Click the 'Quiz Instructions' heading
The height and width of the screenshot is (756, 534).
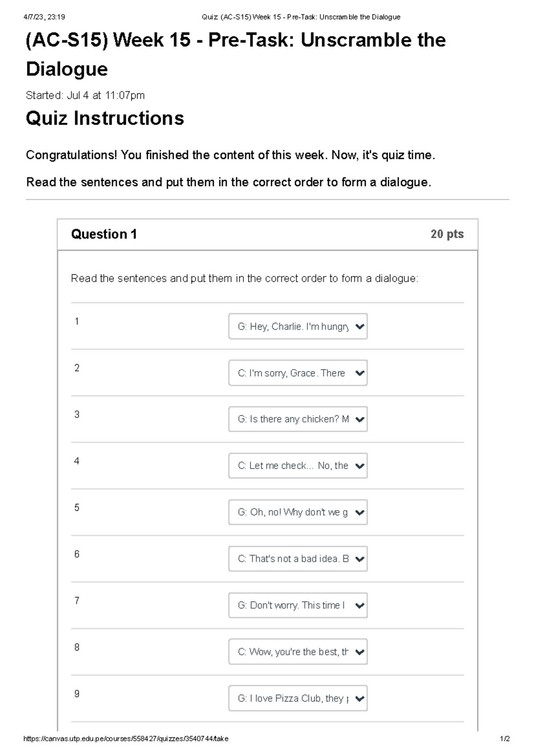tap(105, 118)
